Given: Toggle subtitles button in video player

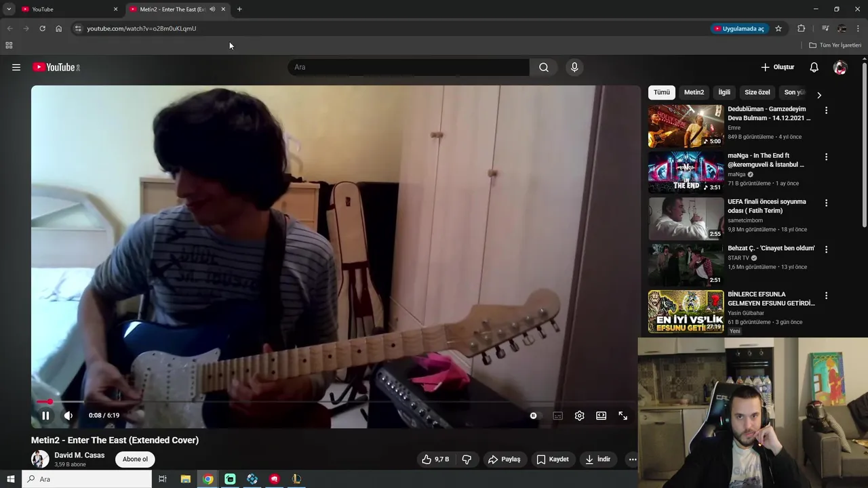Looking at the screenshot, I should (557, 415).
